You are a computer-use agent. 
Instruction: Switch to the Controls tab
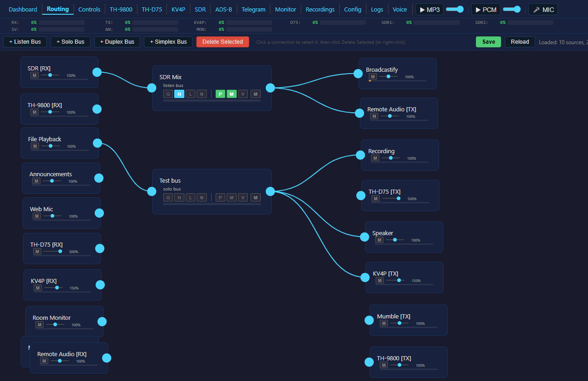tap(89, 9)
